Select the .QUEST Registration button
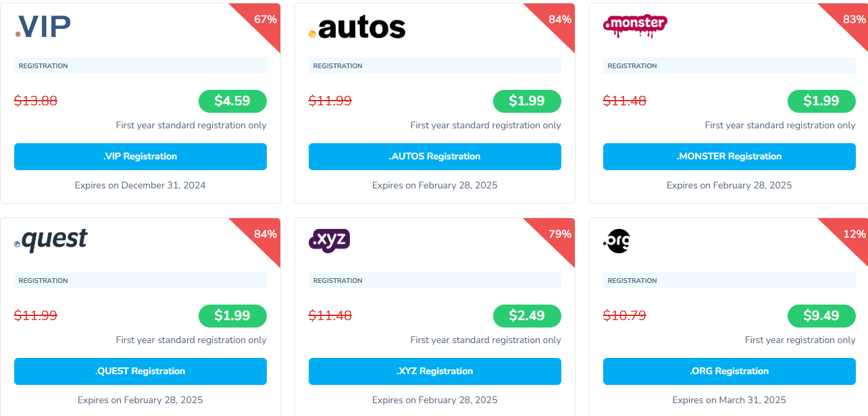 [x=140, y=371]
